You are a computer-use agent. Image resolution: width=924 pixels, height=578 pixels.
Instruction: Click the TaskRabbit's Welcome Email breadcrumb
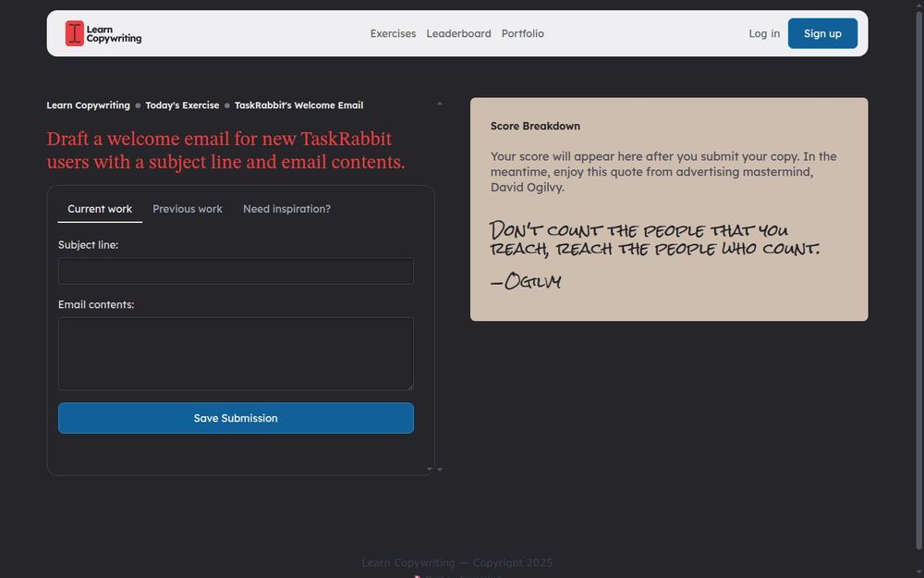point(298,105)
